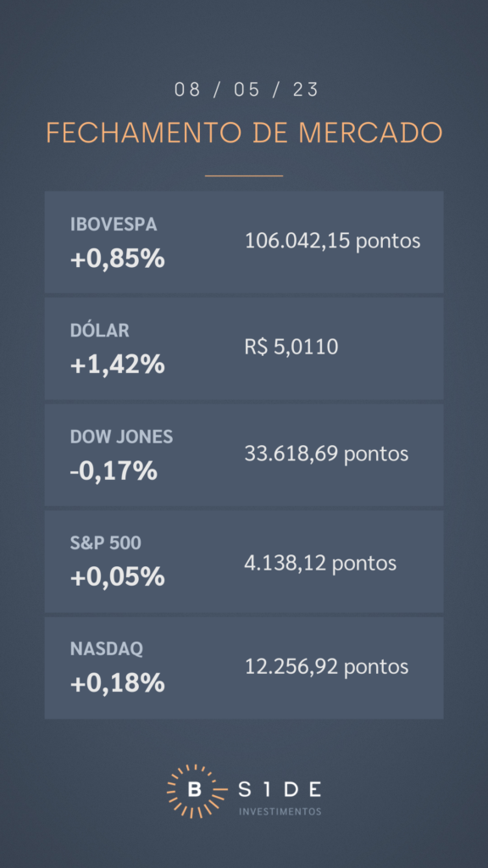This screenshot has width=488, height=868.
Task: Select the +1,42% dollar variation
Action: click(x=117, y=364)
